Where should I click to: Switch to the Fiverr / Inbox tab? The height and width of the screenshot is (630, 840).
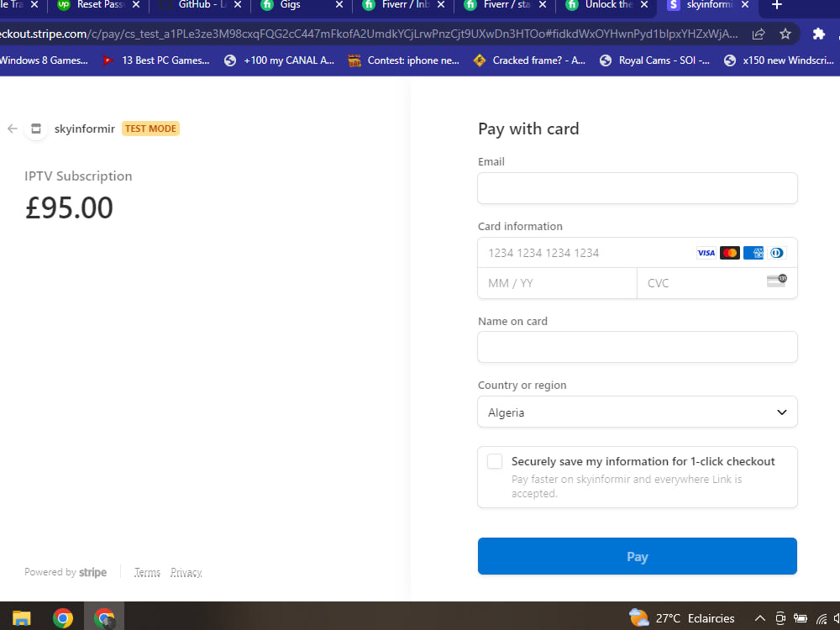click(x=405, y=5)
